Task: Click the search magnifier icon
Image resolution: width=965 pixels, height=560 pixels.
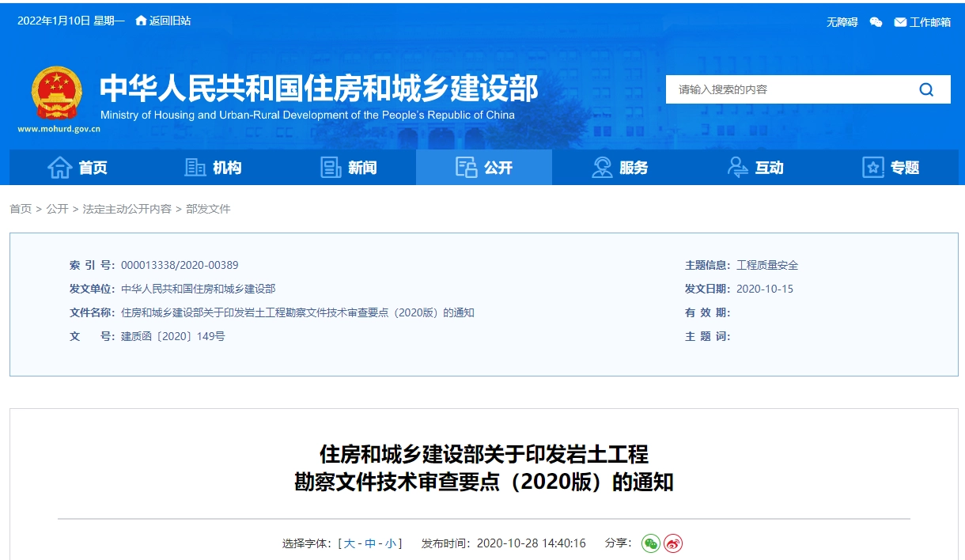Action: 925,89
